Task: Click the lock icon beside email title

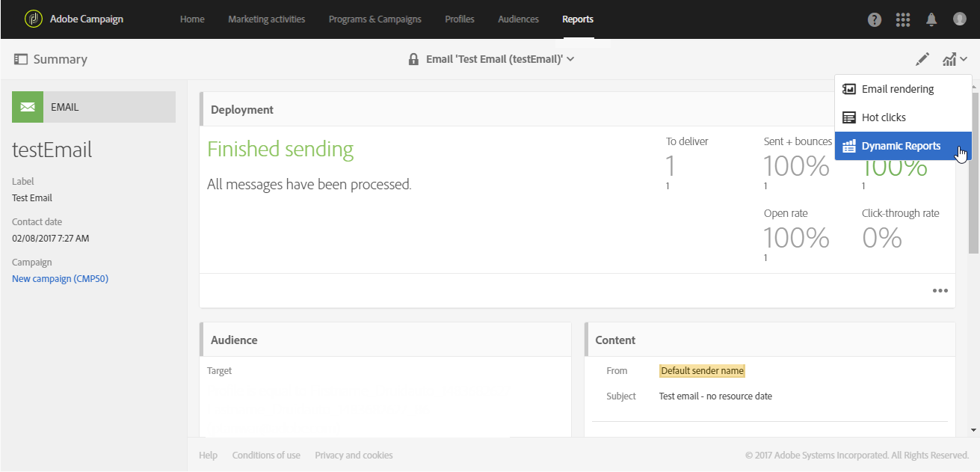Action: pyautogui.click(x=413, y=59)
